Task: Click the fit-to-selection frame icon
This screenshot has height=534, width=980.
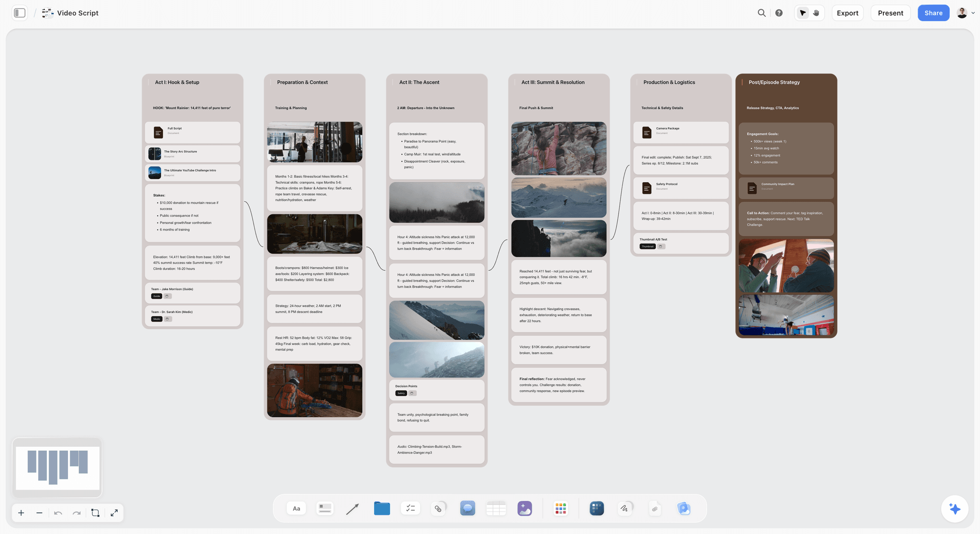Action: click(x=95, y=513)
